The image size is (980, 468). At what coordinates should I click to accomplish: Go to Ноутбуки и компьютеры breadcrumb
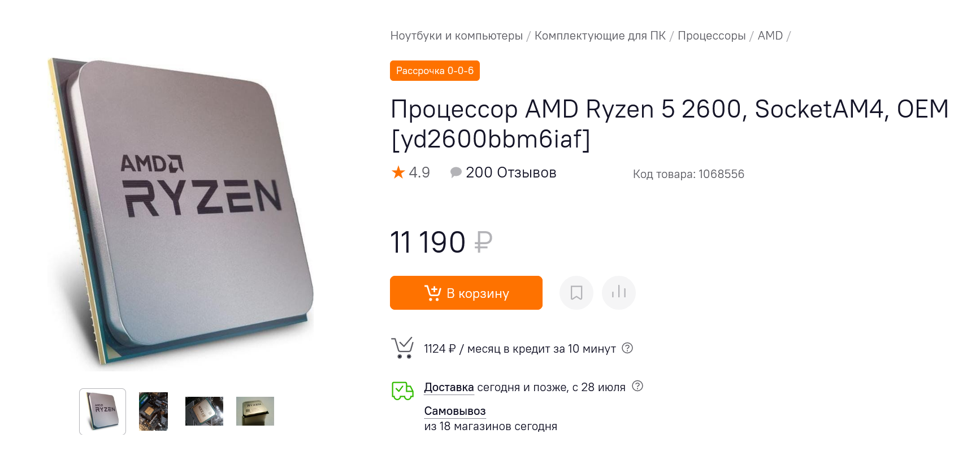pos(457,36)
